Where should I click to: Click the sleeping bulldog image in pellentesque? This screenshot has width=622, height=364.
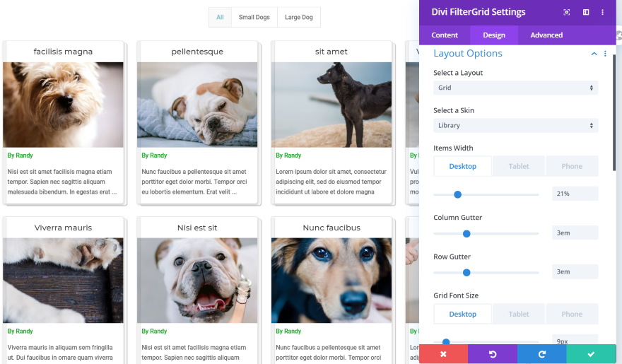[197, 105]
